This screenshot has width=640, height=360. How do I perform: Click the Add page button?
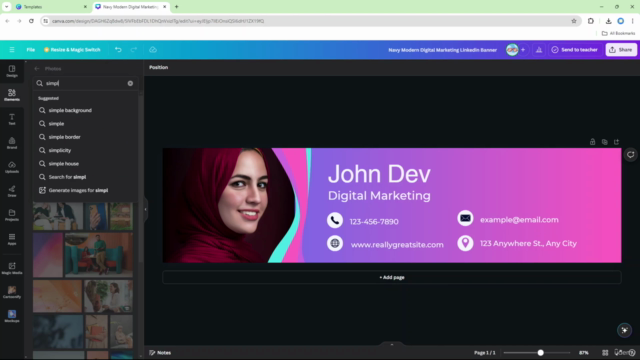point(392,277)
